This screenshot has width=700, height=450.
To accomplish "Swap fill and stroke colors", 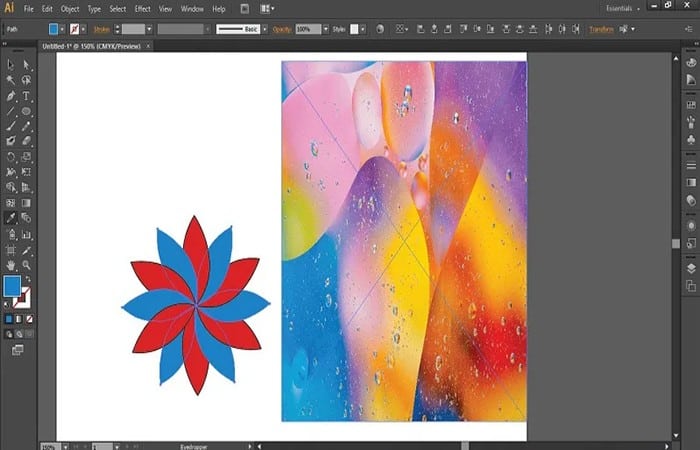I will (x=28, y=279).
